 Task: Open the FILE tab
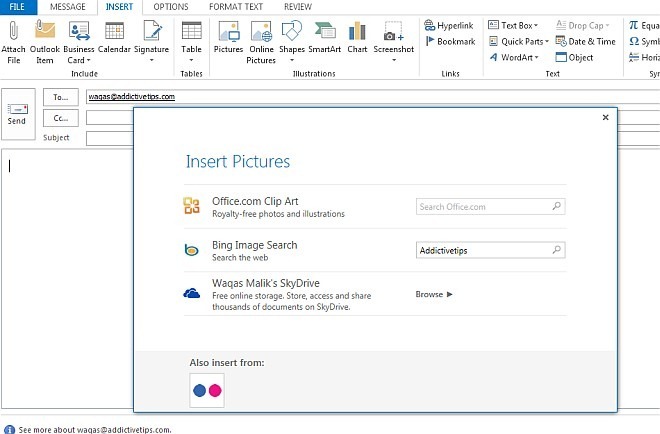17,7
